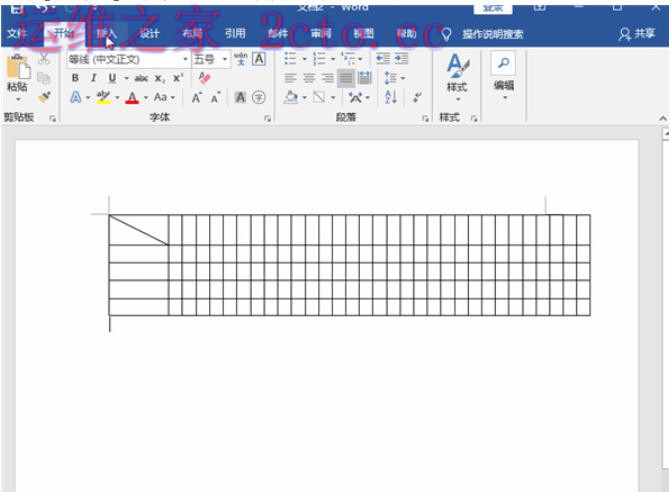Open font color dropdown arrow
The width and height of the screenshot is (669, 492).
click(x=145, y=98)
